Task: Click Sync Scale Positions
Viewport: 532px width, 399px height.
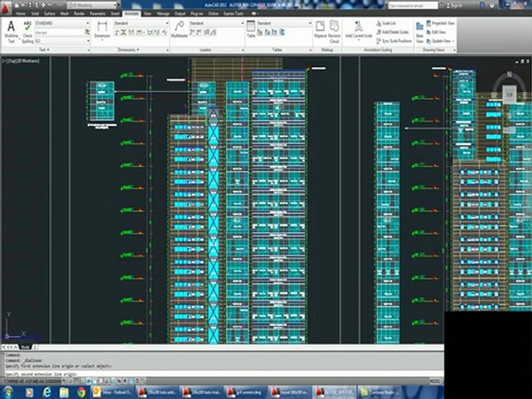Action: point(394,40)
